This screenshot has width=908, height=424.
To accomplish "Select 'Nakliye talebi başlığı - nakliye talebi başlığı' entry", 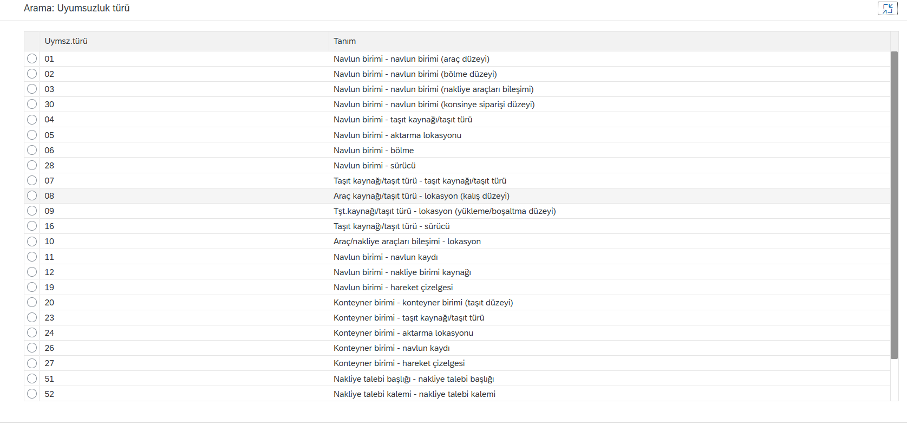I will [414, 378].
